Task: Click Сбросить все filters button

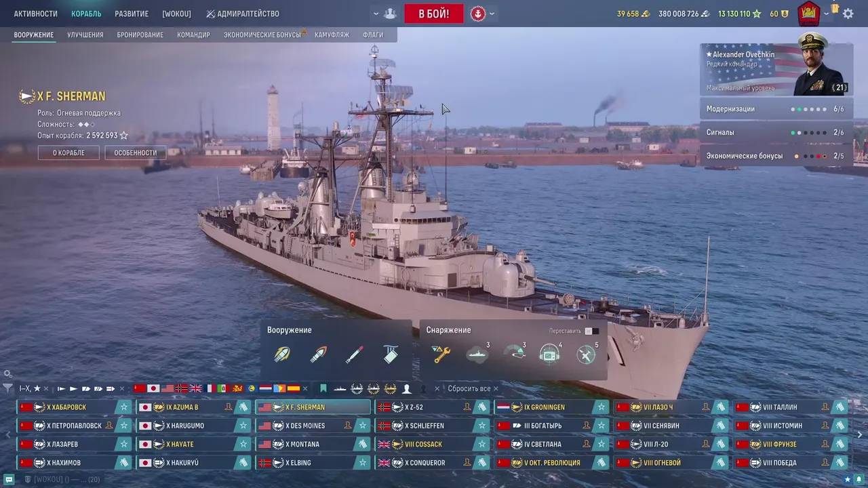Action: coord(473,388)
